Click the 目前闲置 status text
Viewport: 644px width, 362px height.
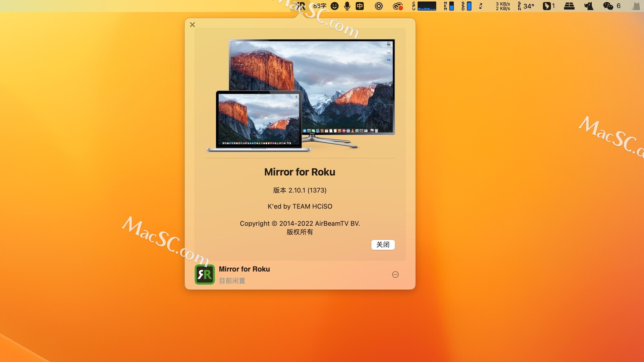click(x=232, y=281)
